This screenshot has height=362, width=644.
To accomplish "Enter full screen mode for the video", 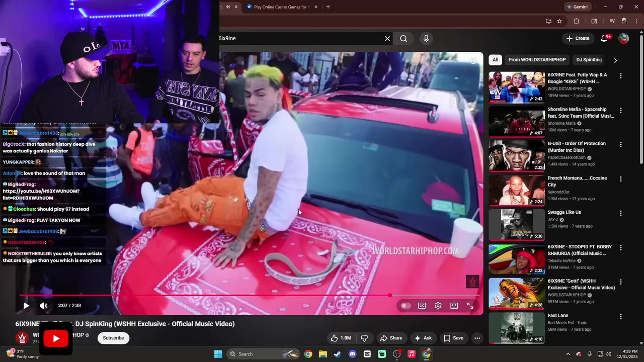I will [470, 306].
